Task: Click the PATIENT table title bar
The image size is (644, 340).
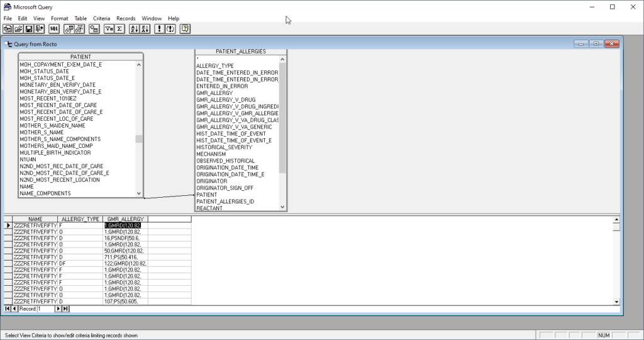Action: click(x=80, y=57)
